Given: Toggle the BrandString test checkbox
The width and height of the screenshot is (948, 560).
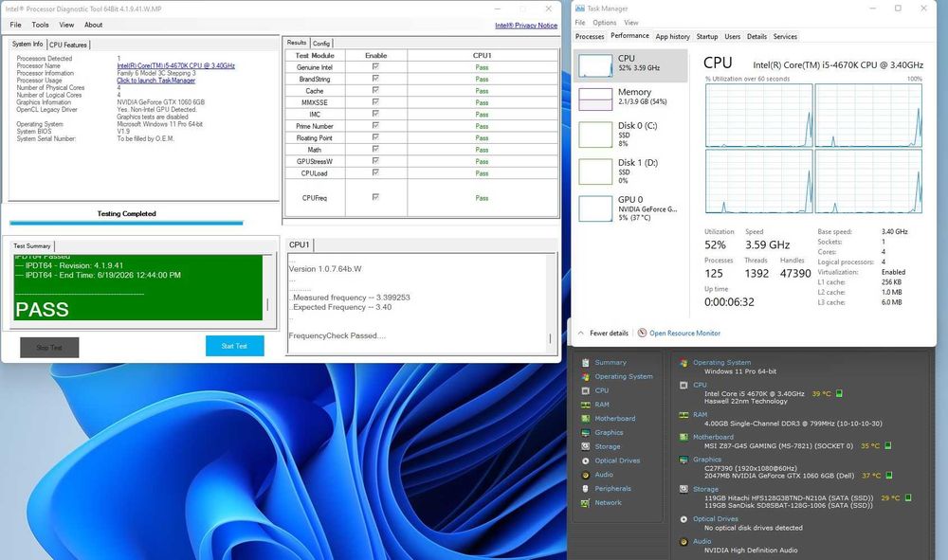Looking at the screenshot, I should coord(375,79).
